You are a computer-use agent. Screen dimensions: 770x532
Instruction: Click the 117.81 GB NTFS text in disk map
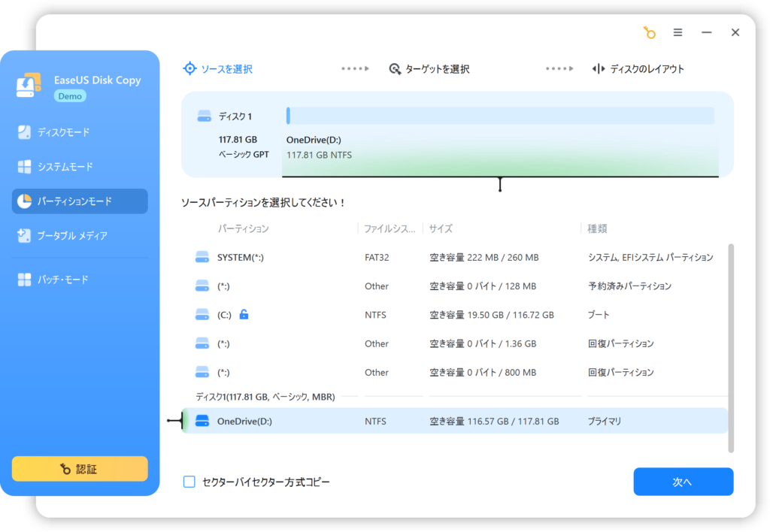tap(319, 155)
